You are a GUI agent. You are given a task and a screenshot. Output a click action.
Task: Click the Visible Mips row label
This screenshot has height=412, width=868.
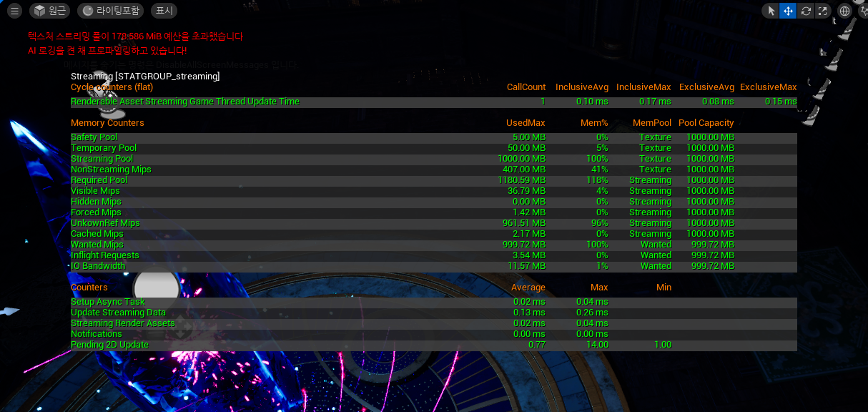coord(95,191)
